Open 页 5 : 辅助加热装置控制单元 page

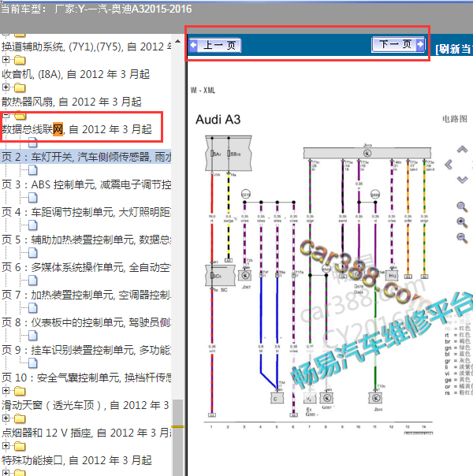pos(86,240)
